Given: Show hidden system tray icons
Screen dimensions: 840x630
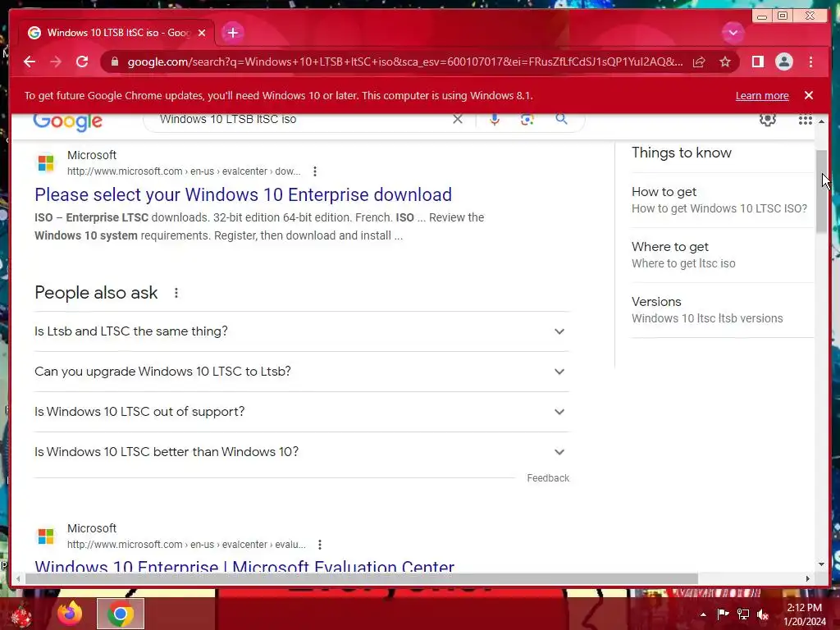Looking at the screenshot, I should coord(703,614).
